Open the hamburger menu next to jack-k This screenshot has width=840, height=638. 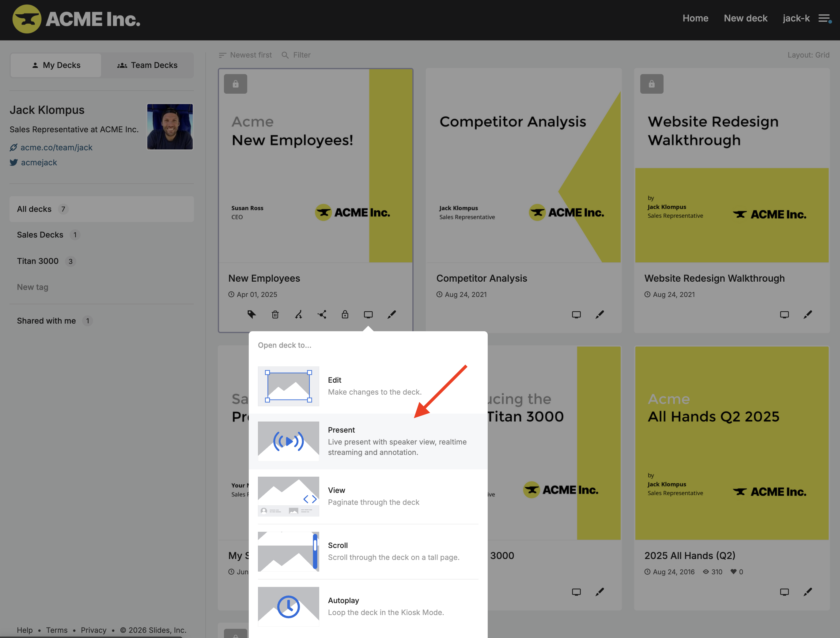coord(824,18)
